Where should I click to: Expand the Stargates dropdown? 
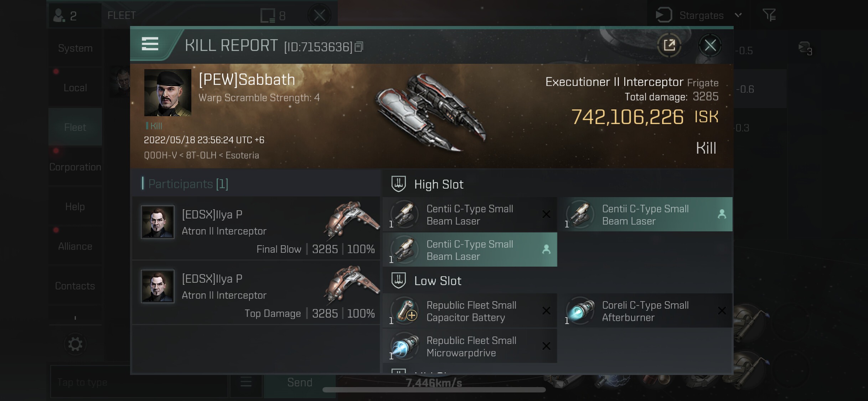coord(738,15)
